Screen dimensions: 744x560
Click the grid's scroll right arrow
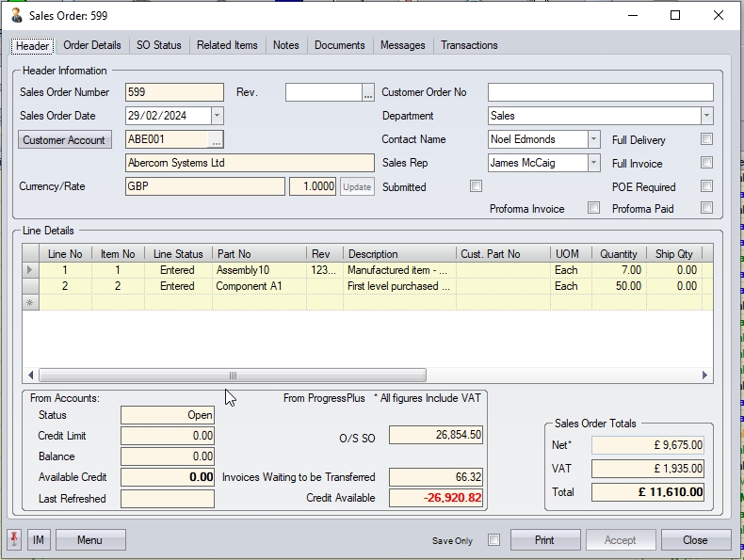click(x=704, y=375)
